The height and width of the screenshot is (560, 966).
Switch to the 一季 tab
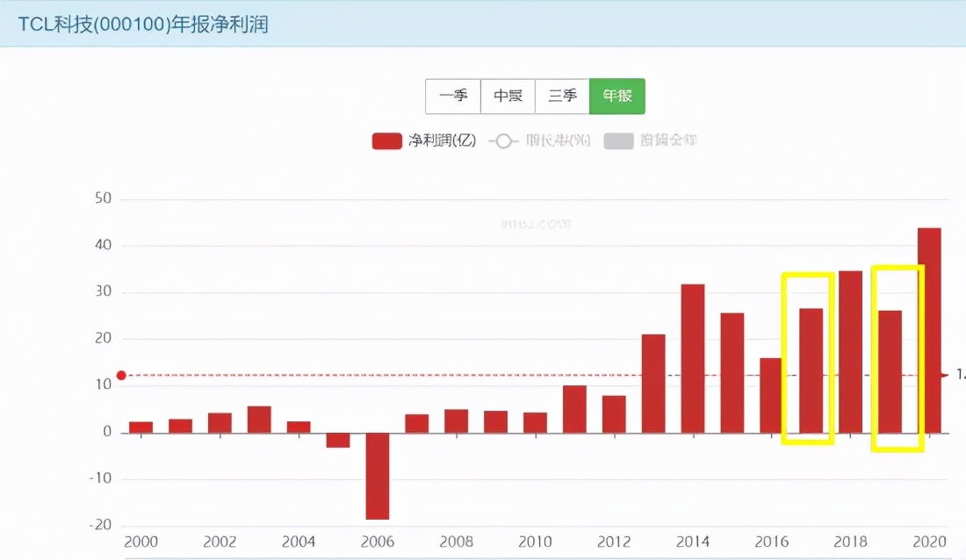[453, 97]
